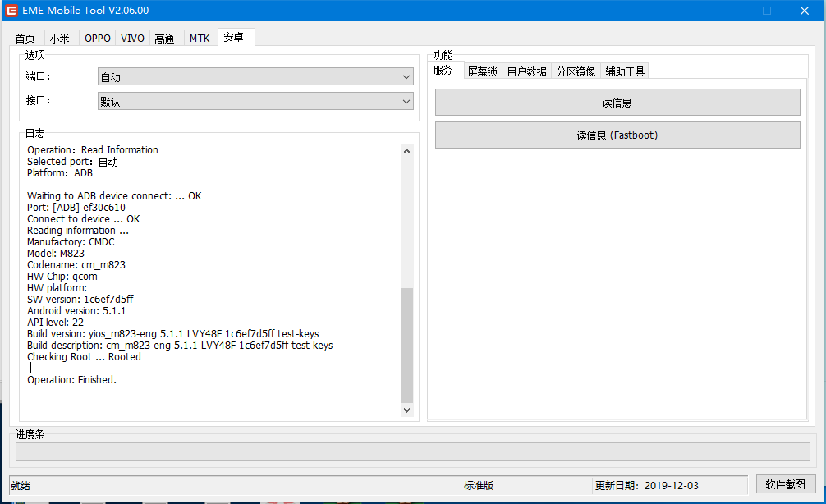The width and height of the screenshot is (826, 504).
Task: Open the 屏幕锁 function tab
Action: click(x=482, y=71)
